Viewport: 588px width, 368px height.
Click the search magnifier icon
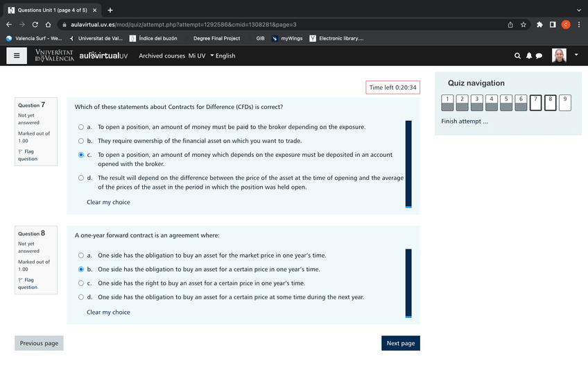(x=517, y=56)
